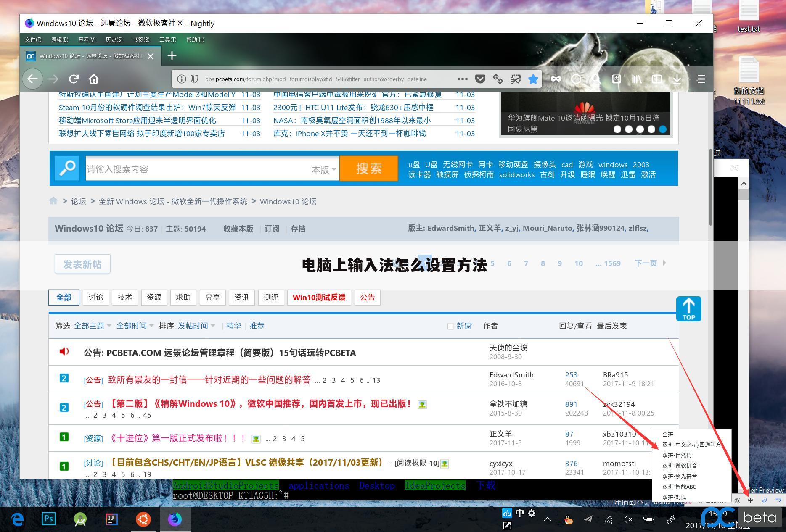
Task: Open the Firefox library icon
Action: pos(636,79)
